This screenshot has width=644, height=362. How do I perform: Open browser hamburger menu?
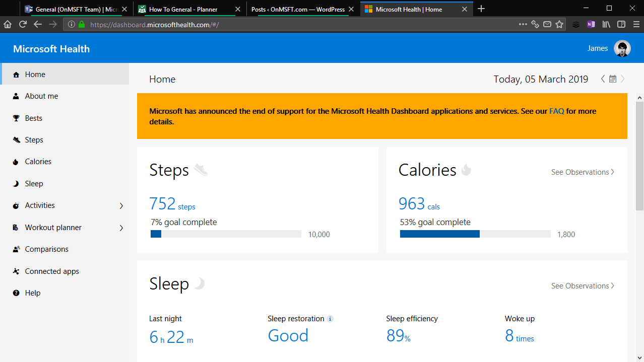(x=636, y=24)
